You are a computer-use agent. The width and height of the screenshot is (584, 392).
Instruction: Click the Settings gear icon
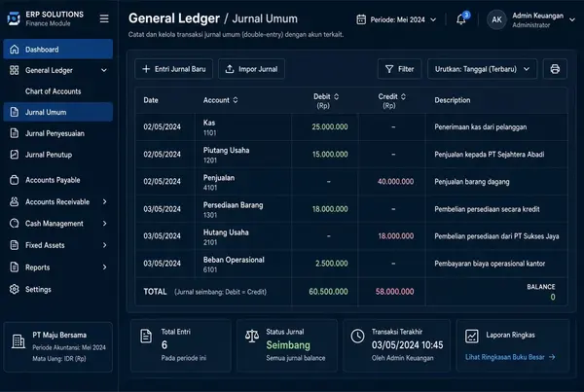(15, 289)
